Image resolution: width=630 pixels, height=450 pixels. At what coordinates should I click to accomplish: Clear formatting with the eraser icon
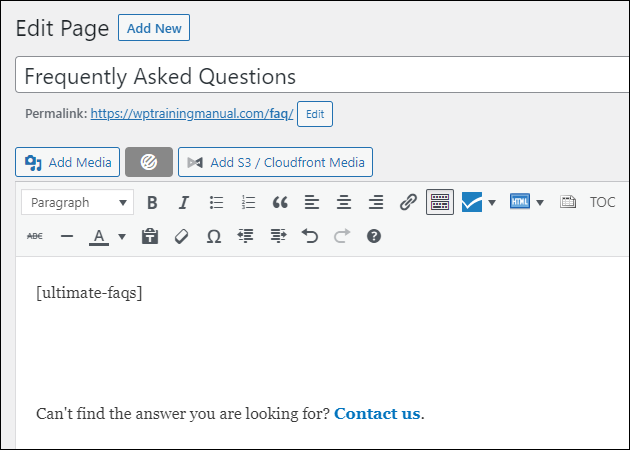point(182,236)
